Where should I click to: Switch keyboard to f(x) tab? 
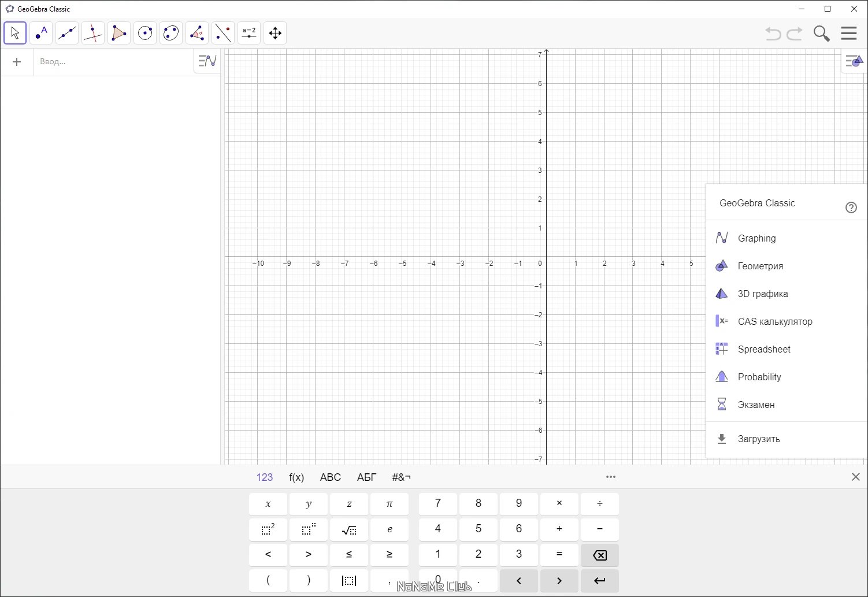coord(296,477)
